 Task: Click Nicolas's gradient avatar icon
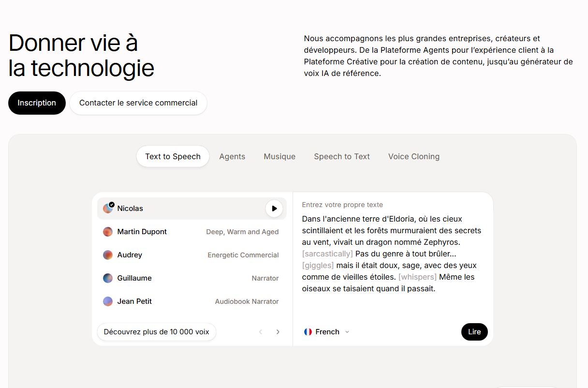pos(108,209)
